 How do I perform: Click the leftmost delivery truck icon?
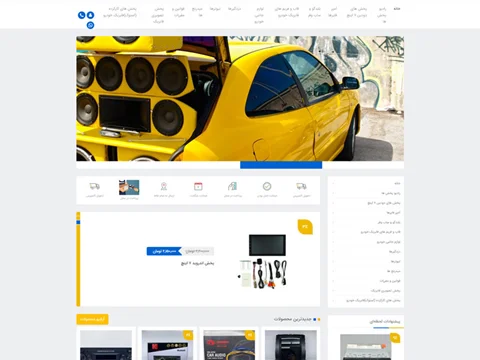coord(95,186)
